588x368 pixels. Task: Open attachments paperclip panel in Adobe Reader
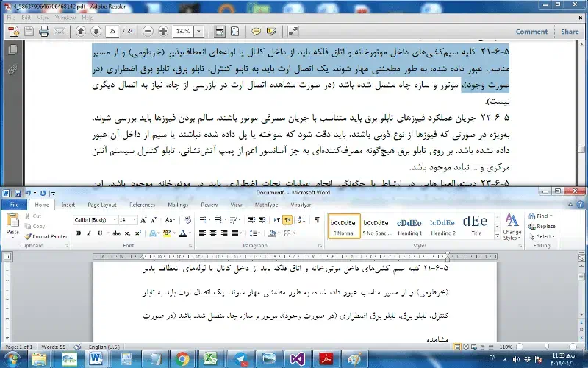click(x=12, y=69)
